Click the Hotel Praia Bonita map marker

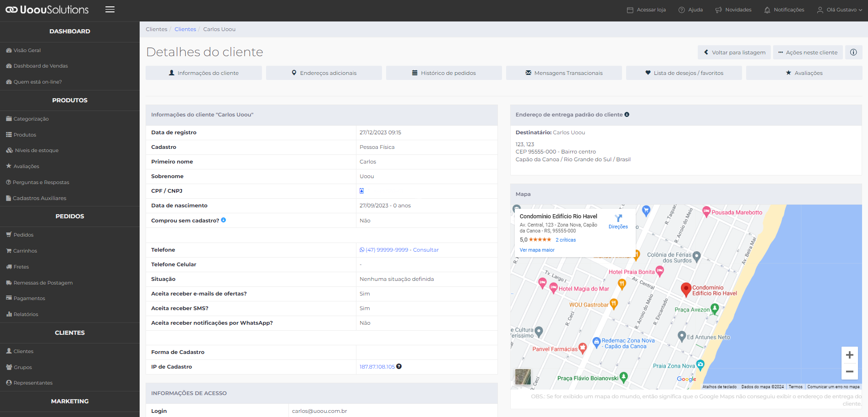point(659,271)
